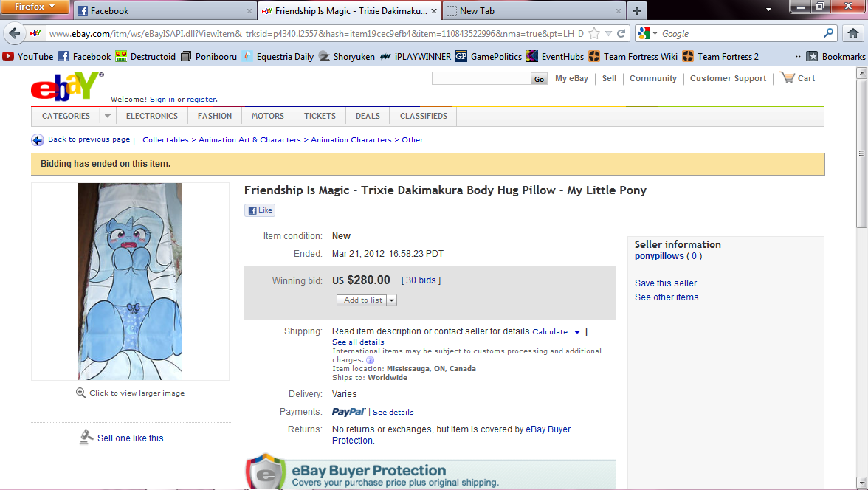Expand the shipping Calculate dropdown arrow
Image resolution: width=868 pixels, height=490 pixels.
577,332
